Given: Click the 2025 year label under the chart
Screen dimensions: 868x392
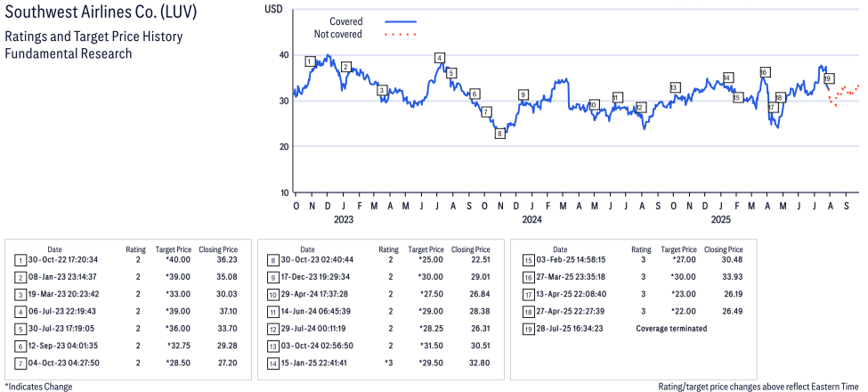Looking at the screenshot, I should (721, 220).
